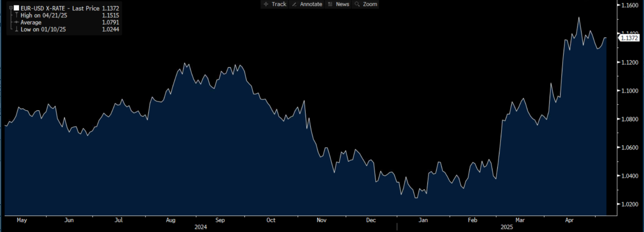Click the January low point on price line
Image resolution: width=644 pixels, height=232 pixels.
click(416, 198)
